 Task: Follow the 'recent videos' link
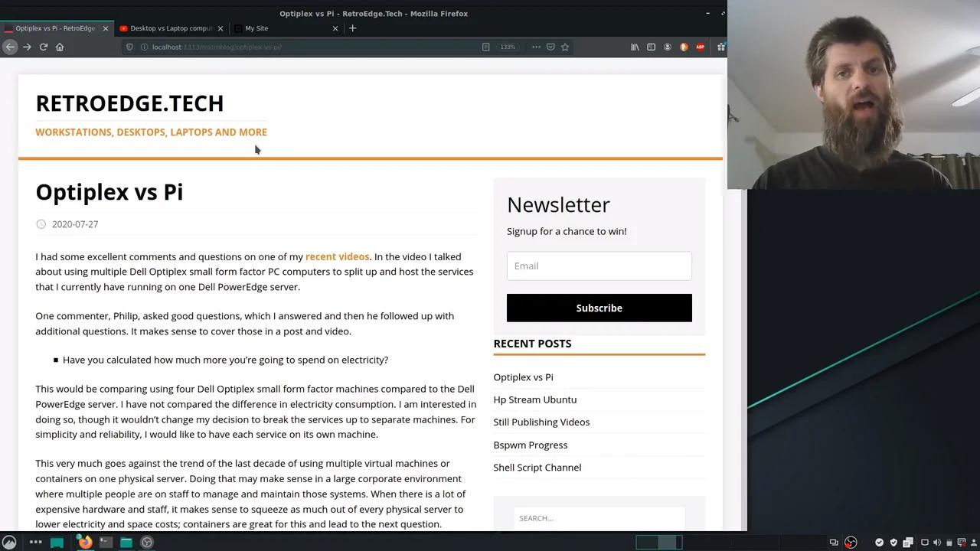click(x=337, y=256)
